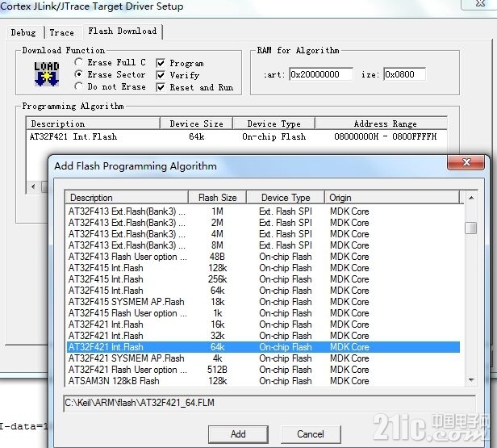This screenshot has width=497, height=448.
Task: Edit RAM size 0x0800 field
Action: click(x=404, y=74)
